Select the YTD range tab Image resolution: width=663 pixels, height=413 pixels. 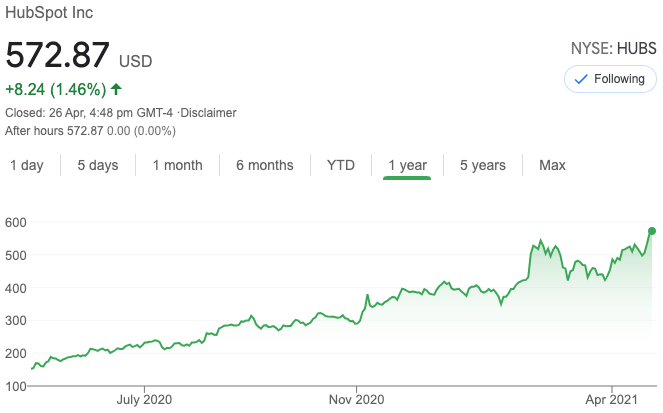[x=341, y=165]
